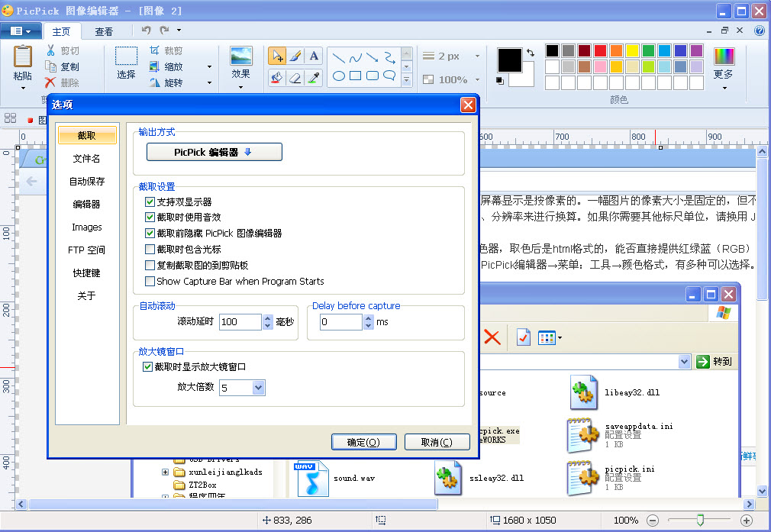Click zoom in plus in status bar
This screenshot has height=532, width=771.
[747, 521]
